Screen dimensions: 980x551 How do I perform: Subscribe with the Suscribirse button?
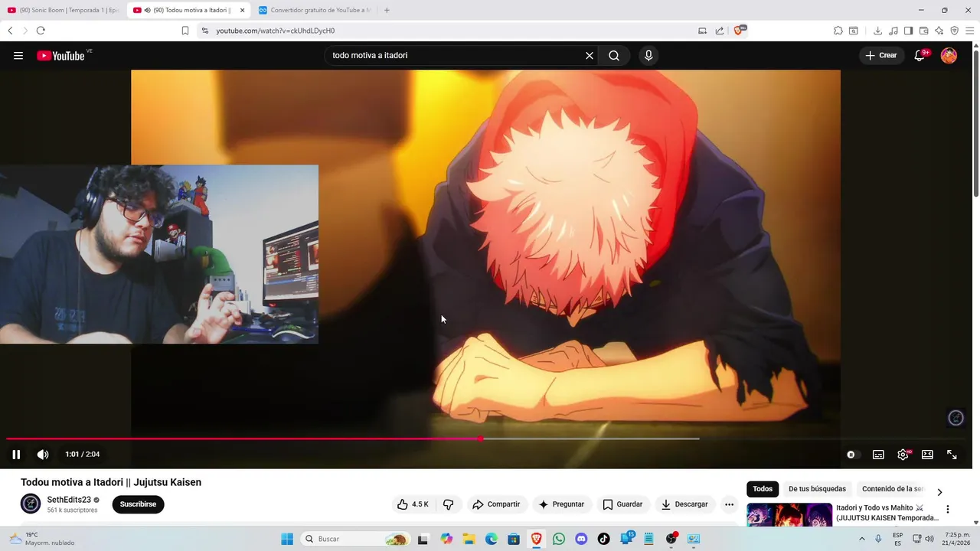coord(138,504)
